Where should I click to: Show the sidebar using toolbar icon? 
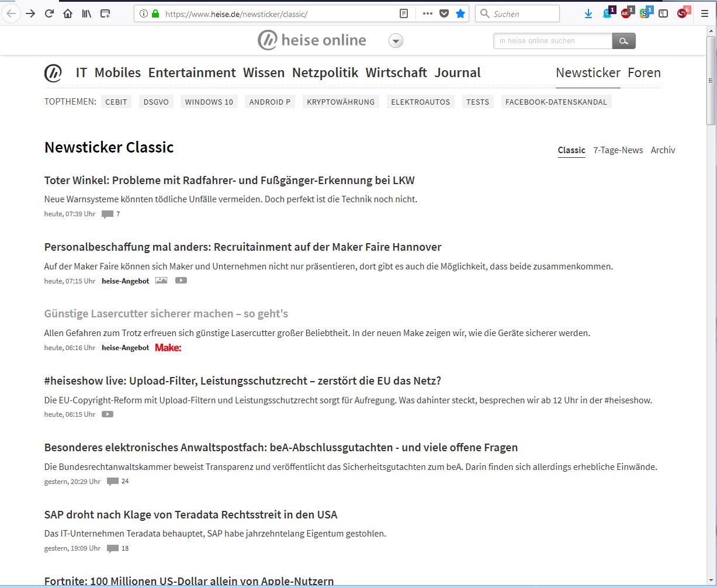663,13
